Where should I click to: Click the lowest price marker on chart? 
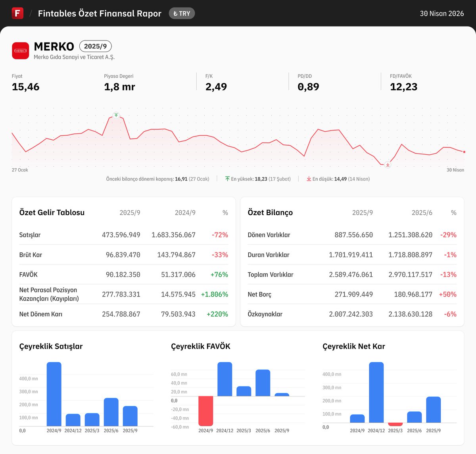click(388, 165)
